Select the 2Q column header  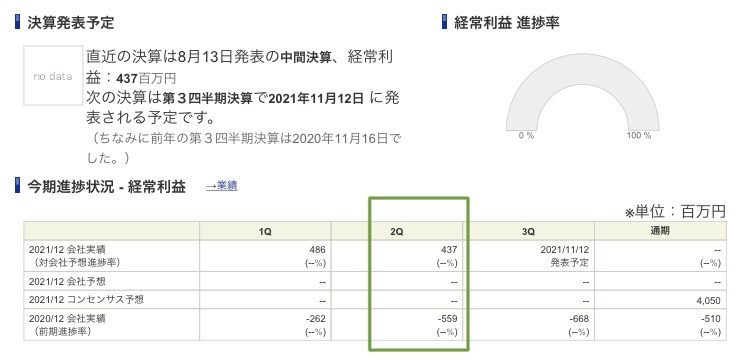[x=397, y=231]
